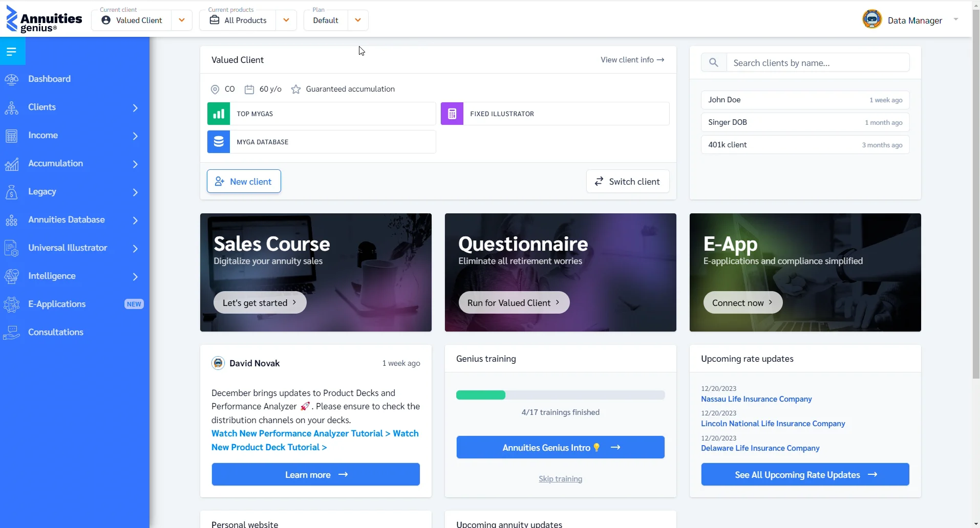Open Nassau Life Insurance Company link

[x=756, y=399]
